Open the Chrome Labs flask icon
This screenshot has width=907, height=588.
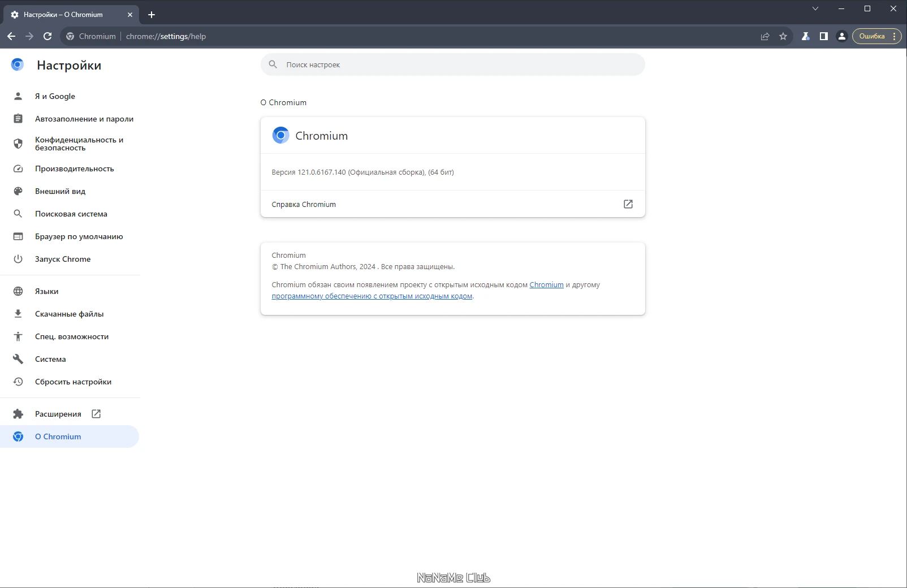point(806,36)
